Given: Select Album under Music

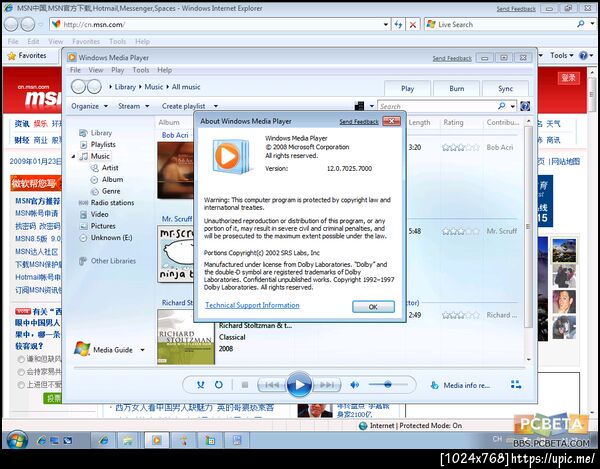Looking at the screenshot, I should click(x=112, y=179).
